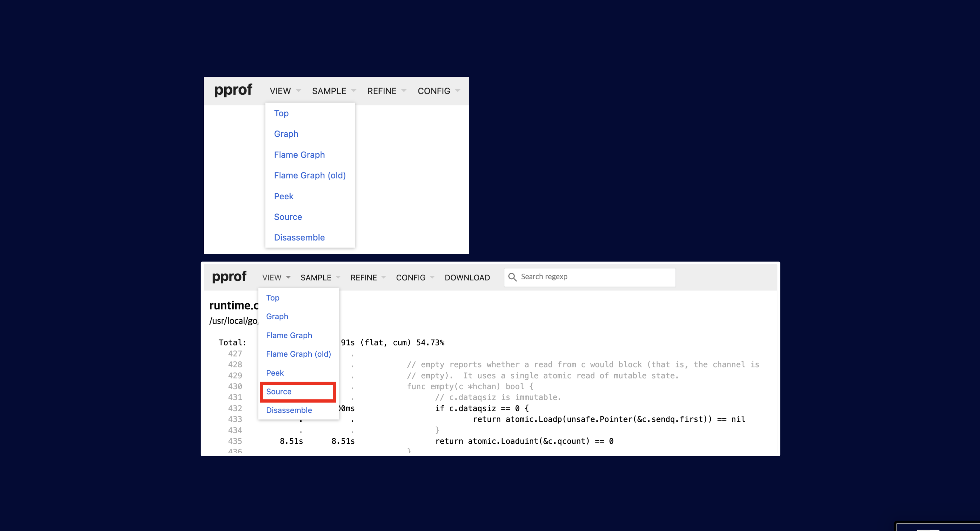Open REFINE dropdown in upper pprof window
This screenshot has width=980, height=531.
tap(387, 91)
